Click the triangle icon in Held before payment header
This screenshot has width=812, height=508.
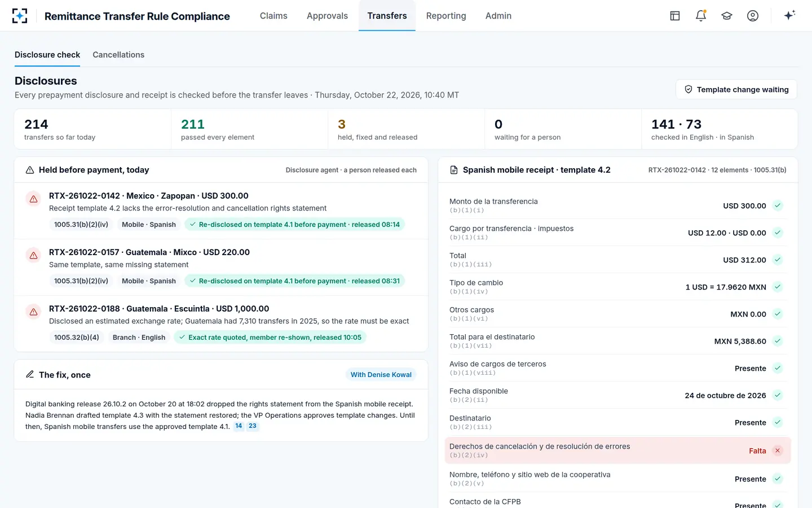click(30, 170)
